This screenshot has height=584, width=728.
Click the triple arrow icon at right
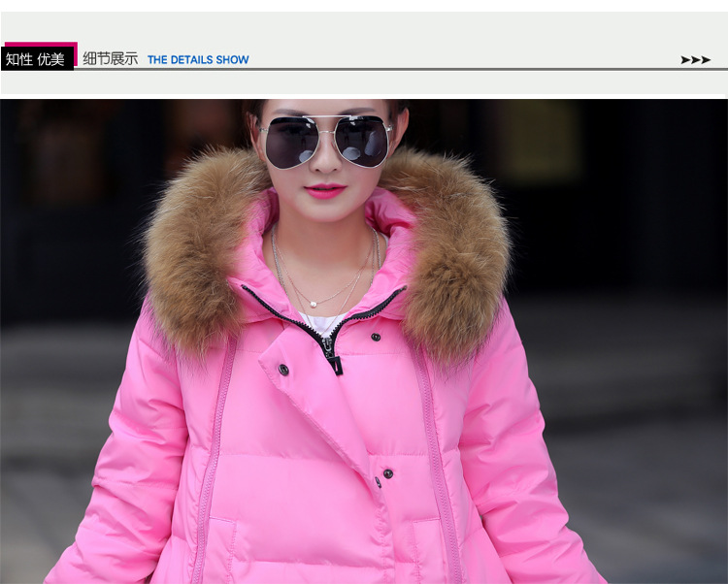tap(695, 60)
